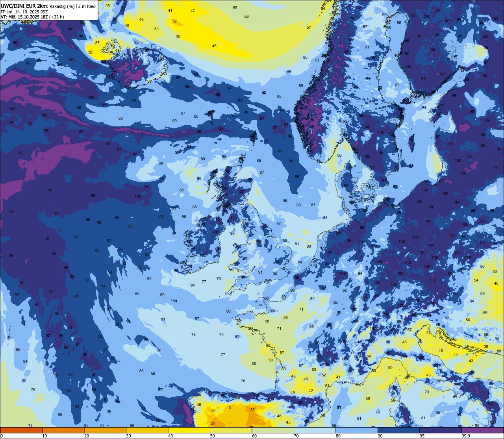Click the '70' label under the color legend

(296, 436)
